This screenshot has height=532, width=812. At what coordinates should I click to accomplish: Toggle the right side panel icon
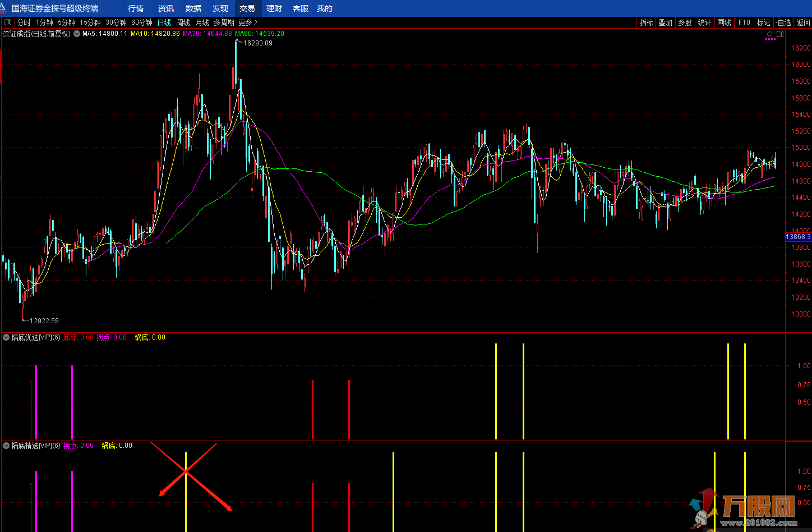(x=779, y=34)
